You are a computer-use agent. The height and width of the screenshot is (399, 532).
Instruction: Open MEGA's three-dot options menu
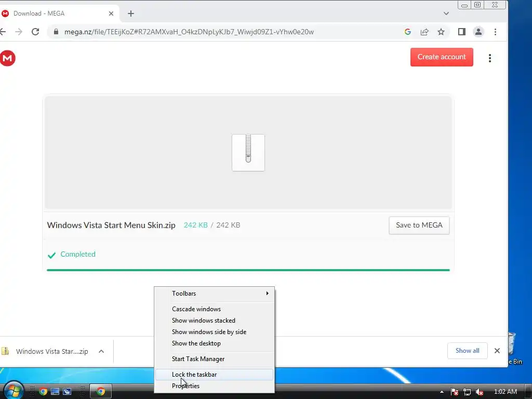tap(489, 58)
